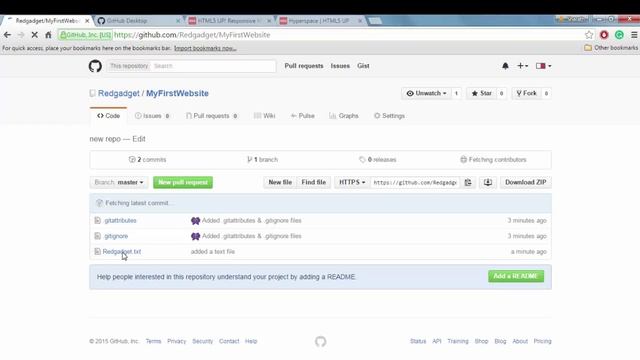Copy clone URL with clipboard icon
Viewport: 640px width, 360px height.
point(468,182)
